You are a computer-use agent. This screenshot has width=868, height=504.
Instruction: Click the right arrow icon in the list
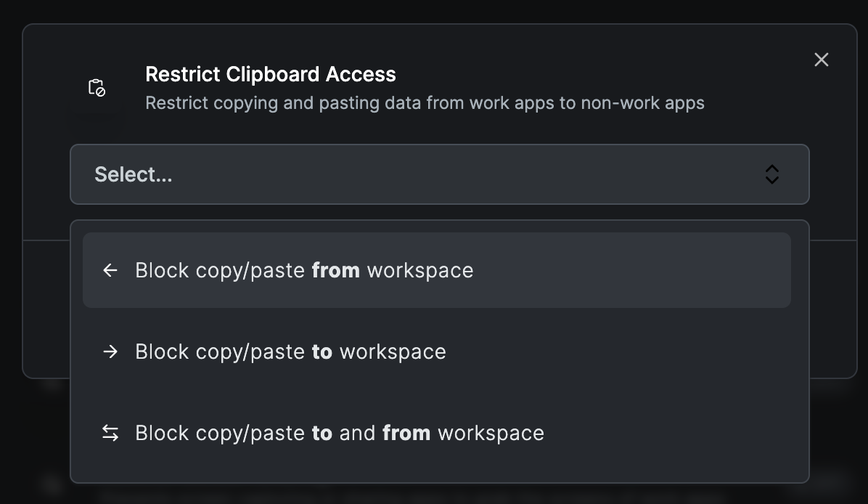pos(110,351)
